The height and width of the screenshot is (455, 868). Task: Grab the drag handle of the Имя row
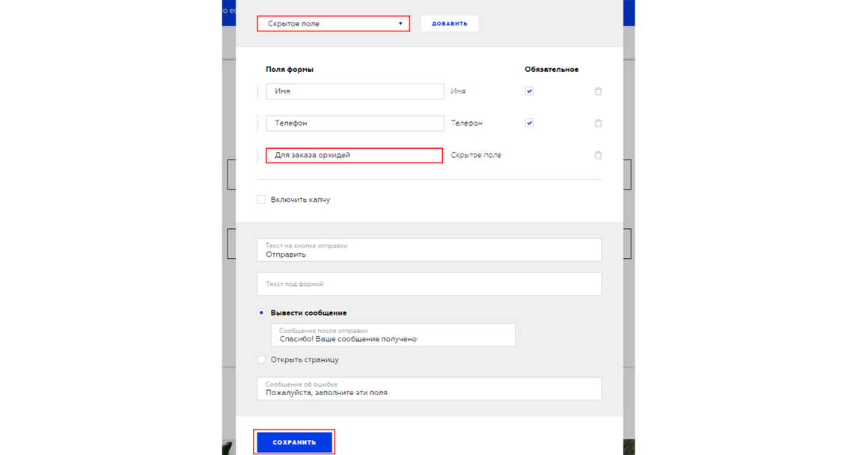[x=258, y=91]
